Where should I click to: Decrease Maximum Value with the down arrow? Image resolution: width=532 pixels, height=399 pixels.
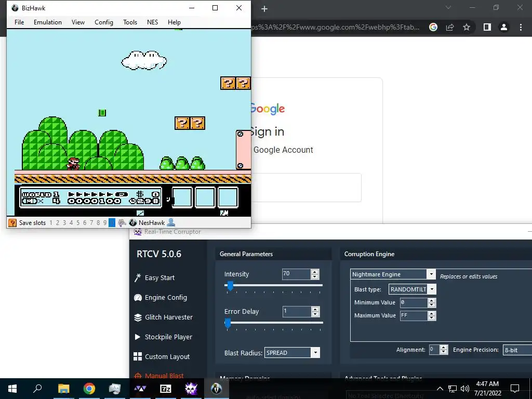point(432,318)
